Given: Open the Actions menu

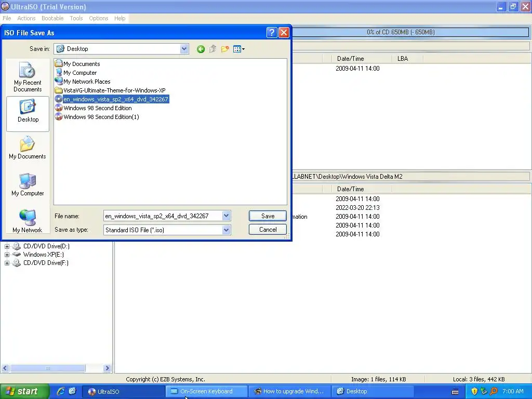Looking at the screenshot, I should 26,18.
